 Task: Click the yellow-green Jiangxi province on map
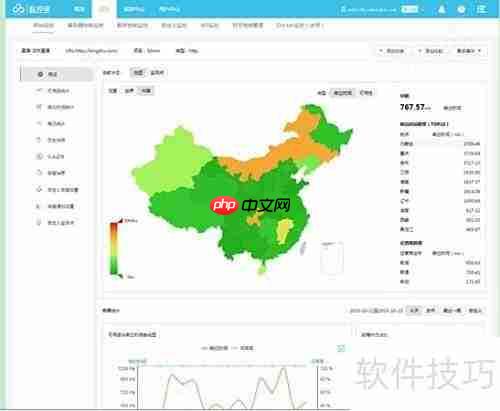(x=284, y=231)
